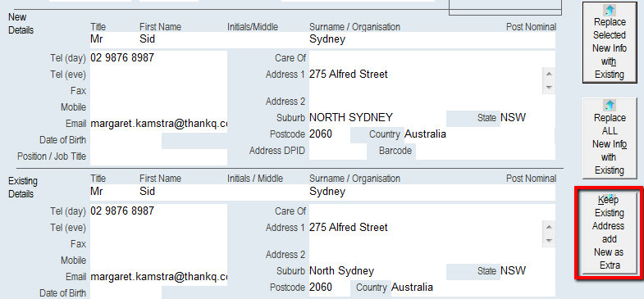Click New Details Address DPID field
Image resolution: width=644 pixels, height=299 pixels.
338,152
